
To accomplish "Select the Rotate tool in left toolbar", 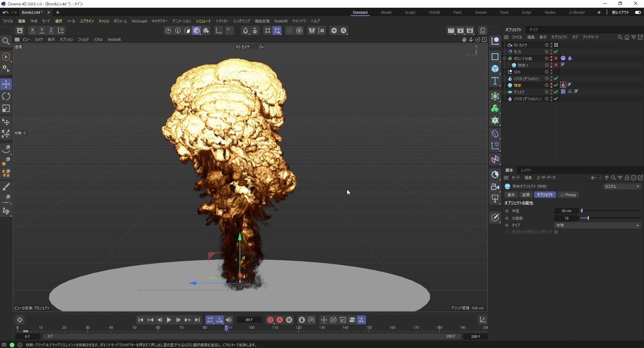I will click(x=6, y=96).
